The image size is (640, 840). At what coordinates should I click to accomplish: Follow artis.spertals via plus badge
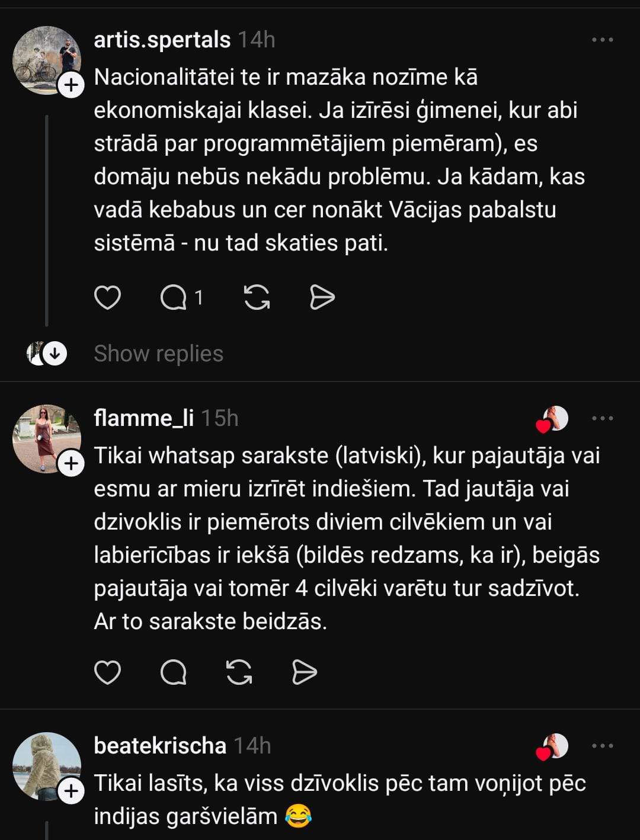71,86
